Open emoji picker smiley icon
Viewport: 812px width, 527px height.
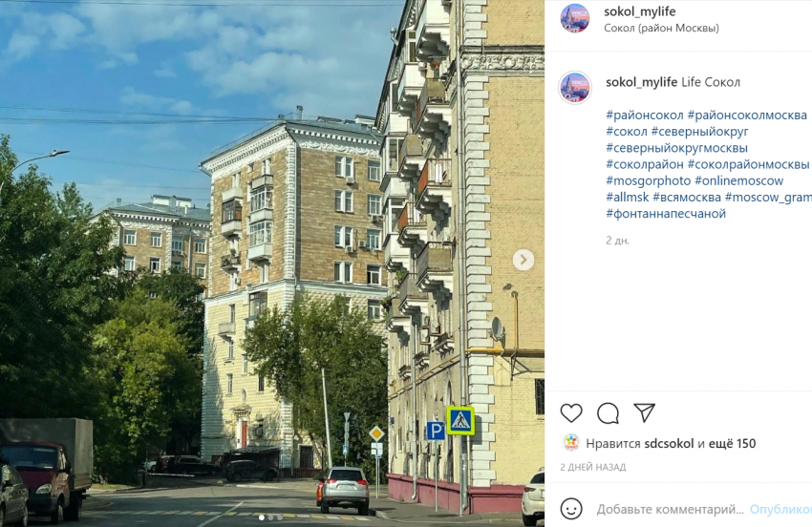coord(571,509)
